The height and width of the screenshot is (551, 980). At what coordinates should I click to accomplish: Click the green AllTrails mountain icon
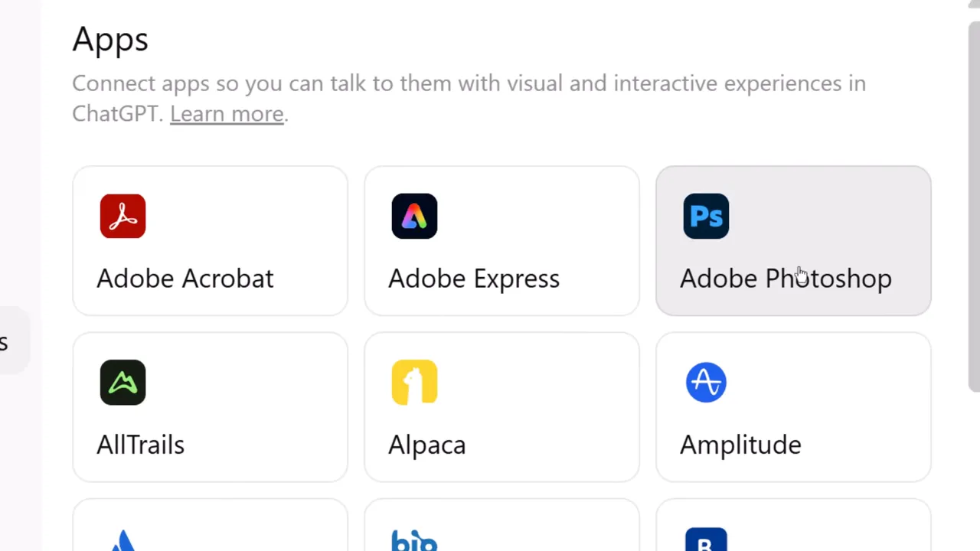[x=122, y=382]
